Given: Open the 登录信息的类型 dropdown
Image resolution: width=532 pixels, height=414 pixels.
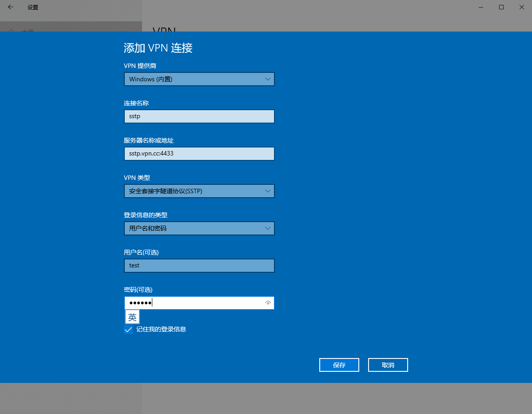Looking at the screenshot, I should click(199, 228).
